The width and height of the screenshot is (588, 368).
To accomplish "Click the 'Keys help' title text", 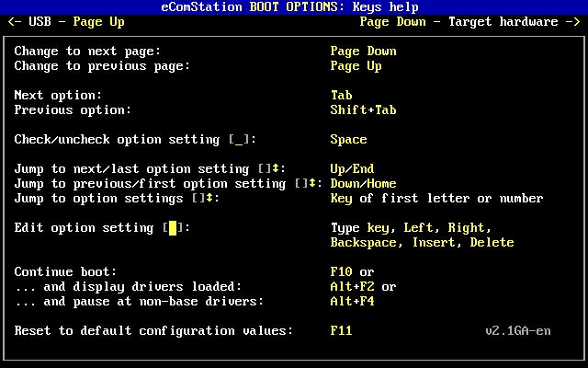I will [385, 6].
